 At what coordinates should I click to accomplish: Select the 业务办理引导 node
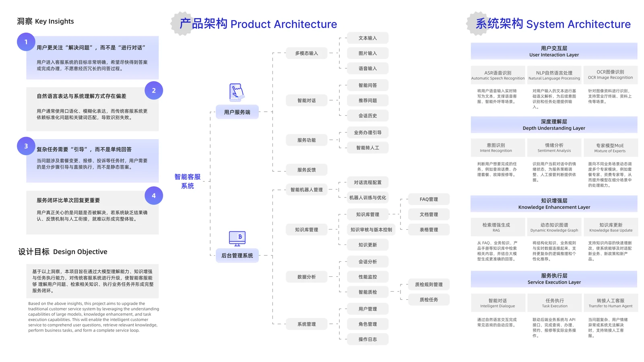(x=367, y=132)
